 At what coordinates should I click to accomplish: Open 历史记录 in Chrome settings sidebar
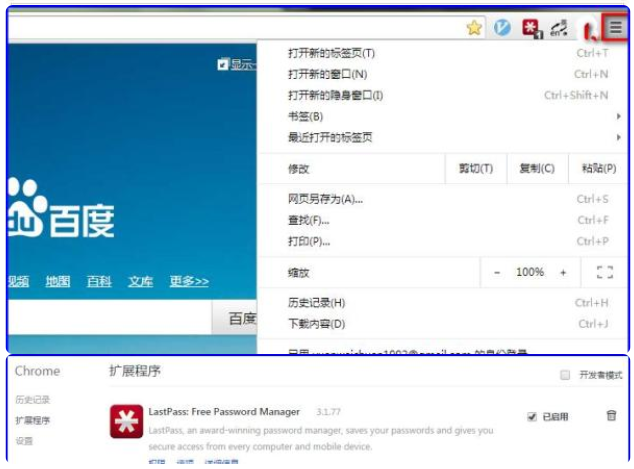(x=32, y=400)
